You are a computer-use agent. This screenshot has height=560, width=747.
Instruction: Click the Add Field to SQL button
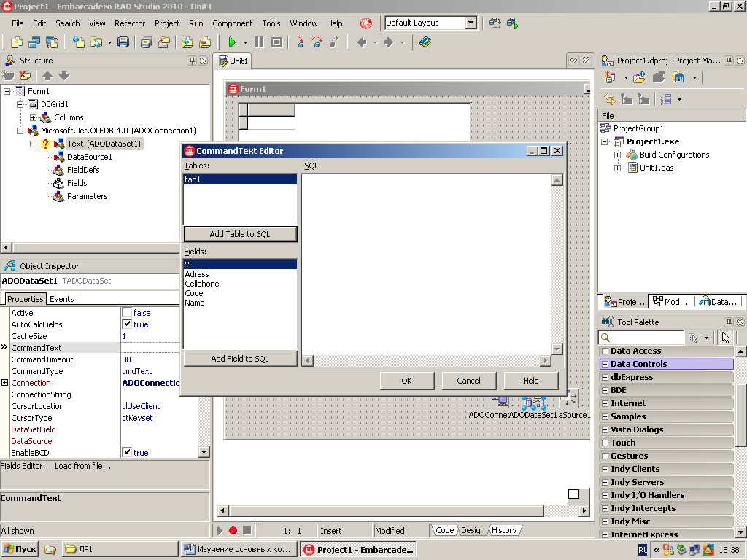[240, 359]
